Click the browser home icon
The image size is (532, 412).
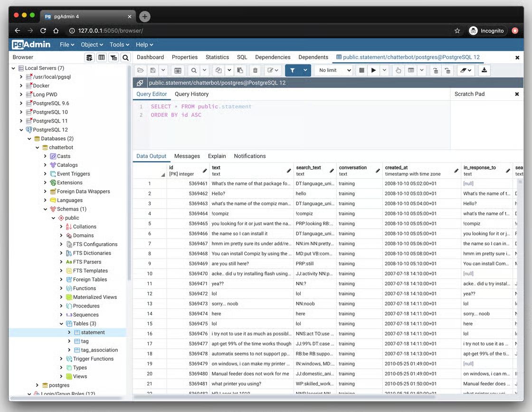click(x=56, y=31)
